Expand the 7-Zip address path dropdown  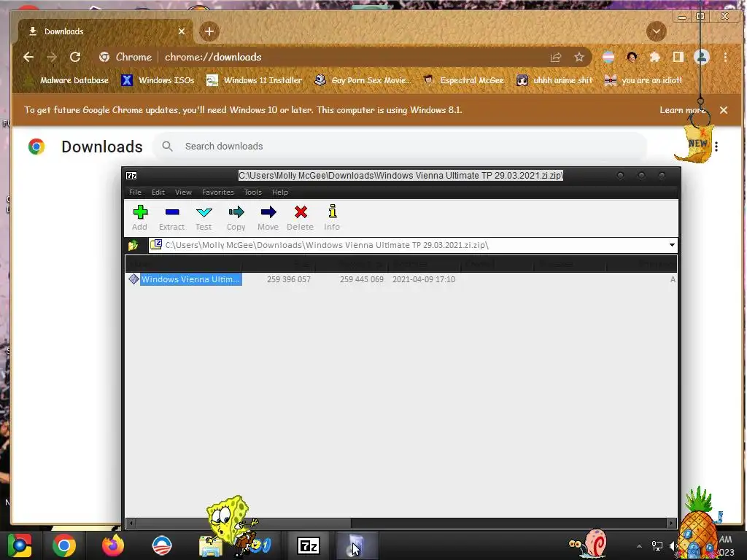coord(672,245)
